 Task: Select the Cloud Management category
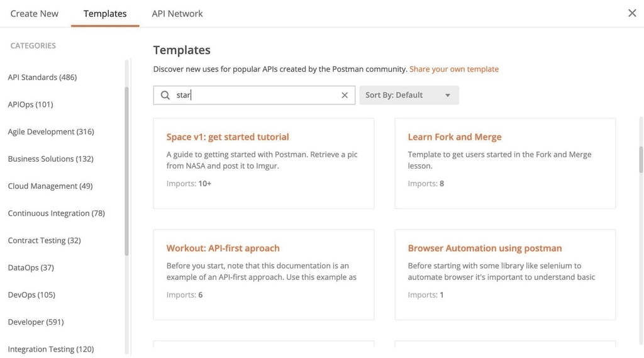[x=50, y=186]
